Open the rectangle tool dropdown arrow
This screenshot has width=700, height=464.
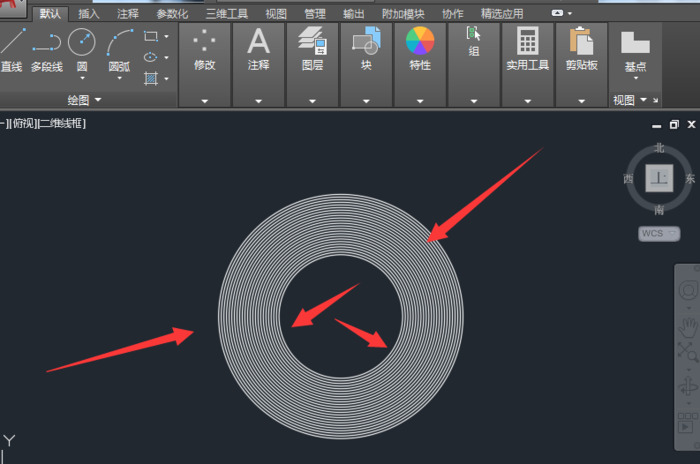tap(166, 36)
